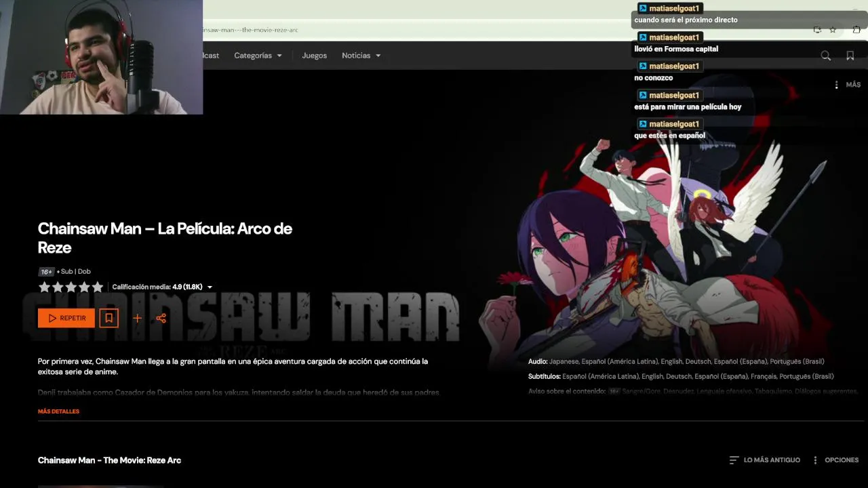This screenshot has width=868, height=488.
Task: Click the movie title heading text
Action: (x=165, y=238)
